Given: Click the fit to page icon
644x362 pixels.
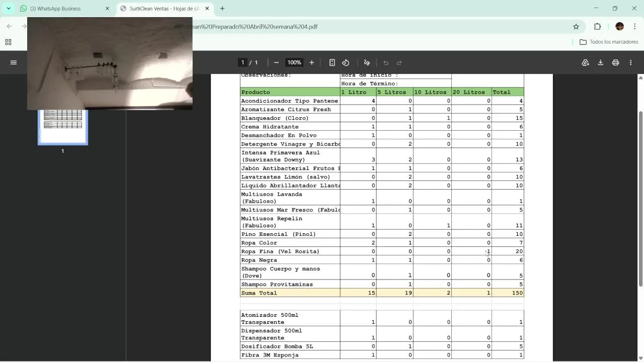Looking at the screenshot, I should [332, 62].
